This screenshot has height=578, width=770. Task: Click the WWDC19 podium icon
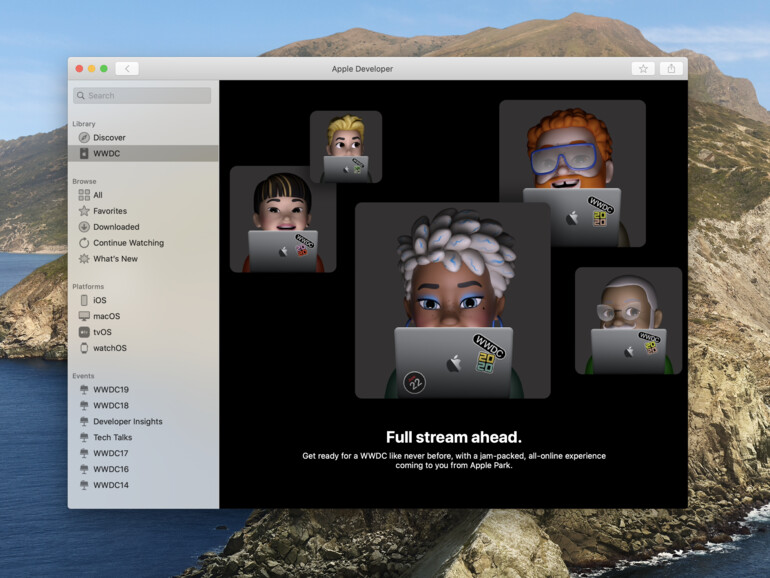point(84,389)
